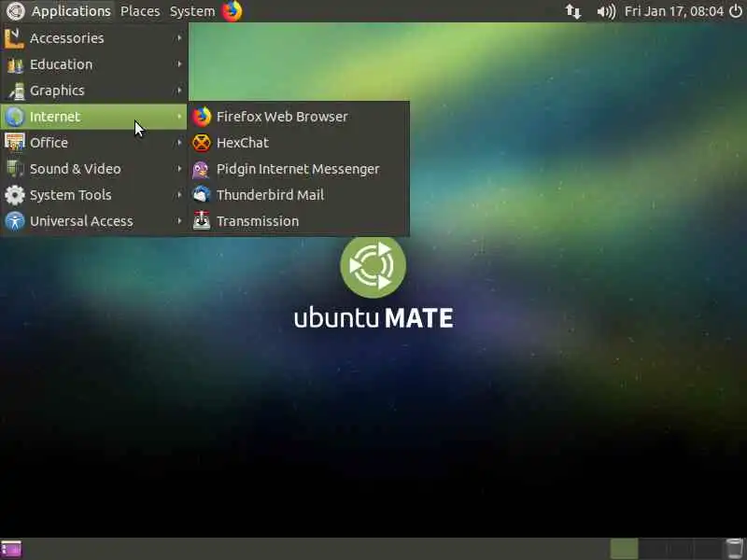The width and height of the screenshot is (747, 560).
Task: Open the network connections indicator
Action: (x=573, y=11)
